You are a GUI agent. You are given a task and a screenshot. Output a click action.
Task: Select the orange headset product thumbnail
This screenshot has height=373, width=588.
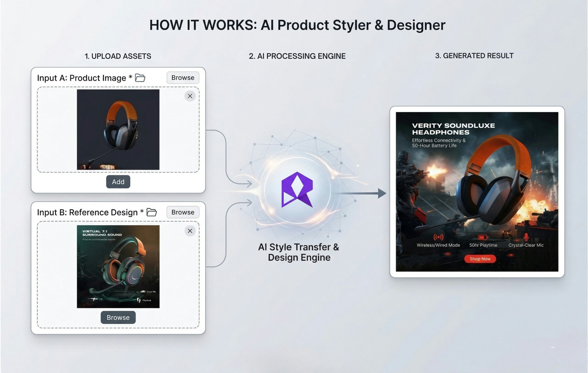(x=118, y=130)
